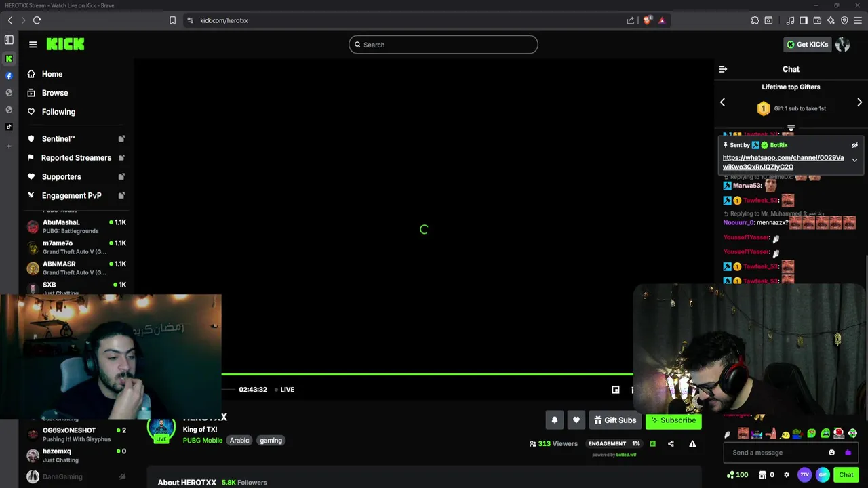Image resolution: width=868 pixels, height=488 pixels.
Task: Open emoji picker in chat input
Action: [x=832, y=453]
